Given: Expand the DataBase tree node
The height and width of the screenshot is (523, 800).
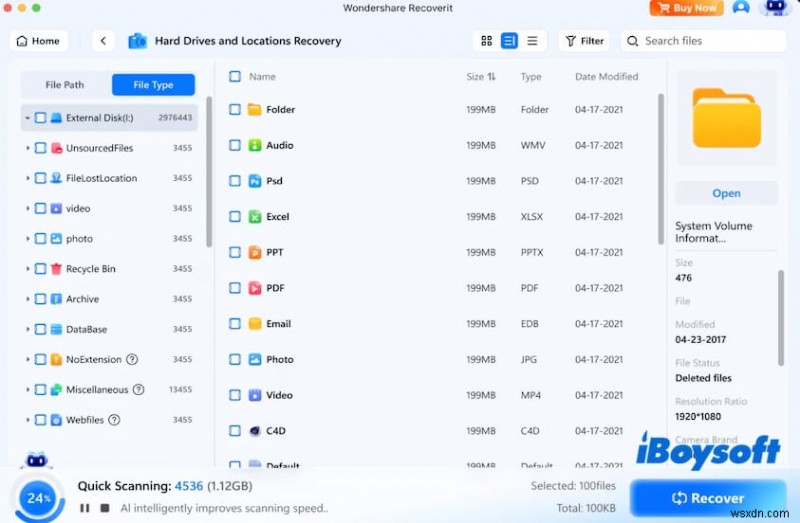Looking at the screenshot, I should click(x=27, y=329).
